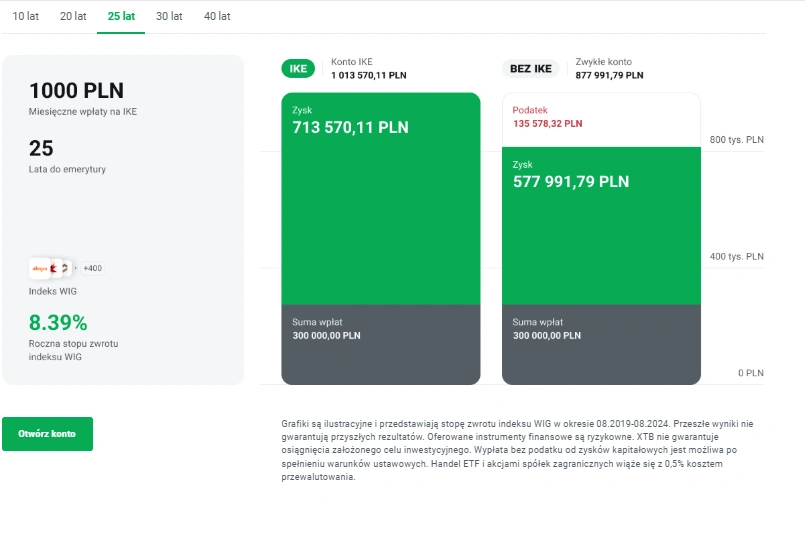Select the 10 lat tab
This screenshot has width=805, height=553.
[x=25, y=16]
